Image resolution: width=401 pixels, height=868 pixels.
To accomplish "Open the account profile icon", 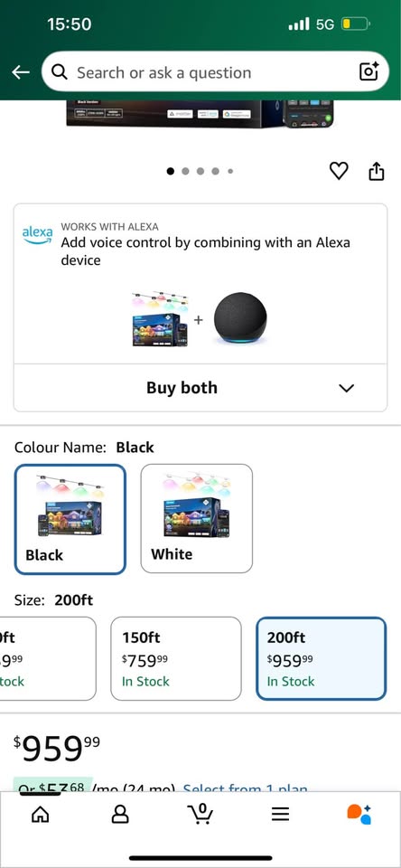I will pos(120,814).
